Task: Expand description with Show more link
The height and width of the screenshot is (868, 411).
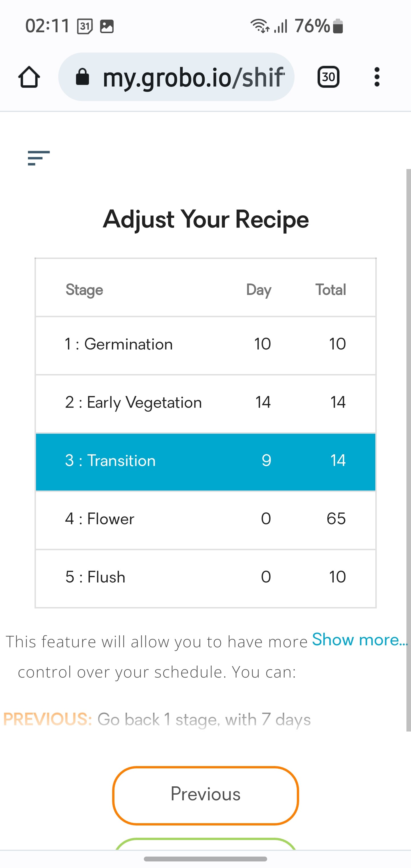Action: (x=360, y=639)
